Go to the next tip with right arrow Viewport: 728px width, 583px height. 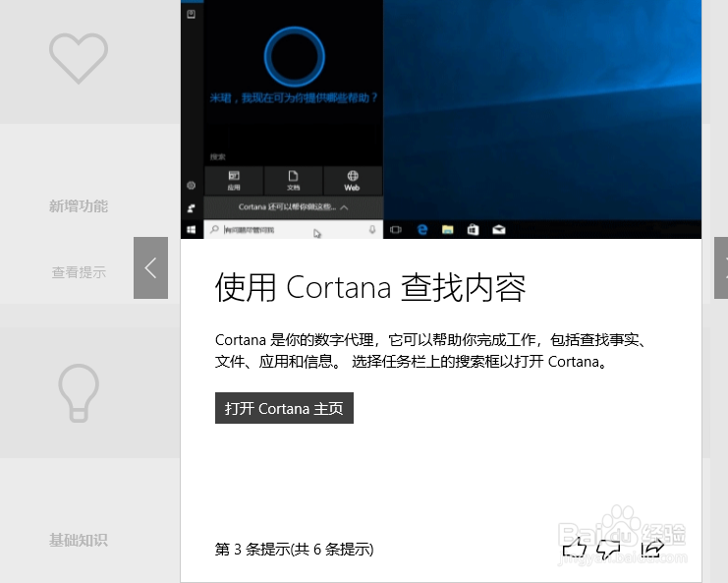(x=721, y=268)
